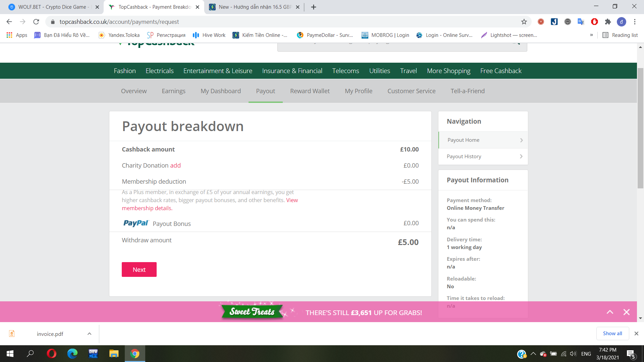Click the Charity Donation add link
Screen dimensions: 644x362
pos(175,165)
